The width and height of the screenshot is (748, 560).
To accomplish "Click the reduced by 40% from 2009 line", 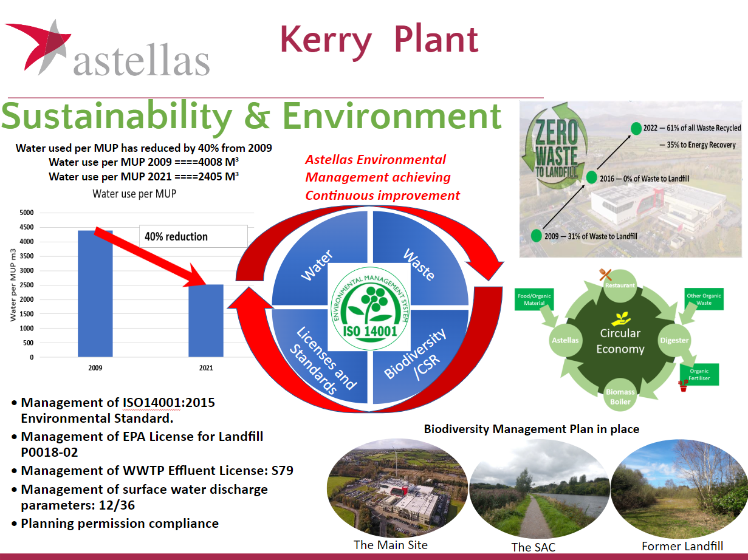I will point(144,148).
